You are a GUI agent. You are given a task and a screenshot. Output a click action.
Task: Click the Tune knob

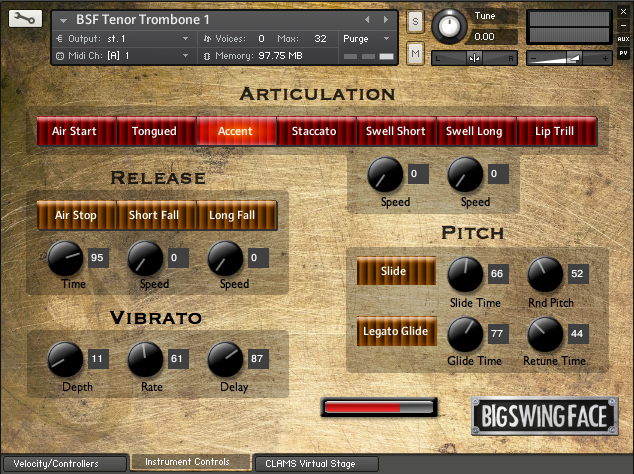point(449,27)
